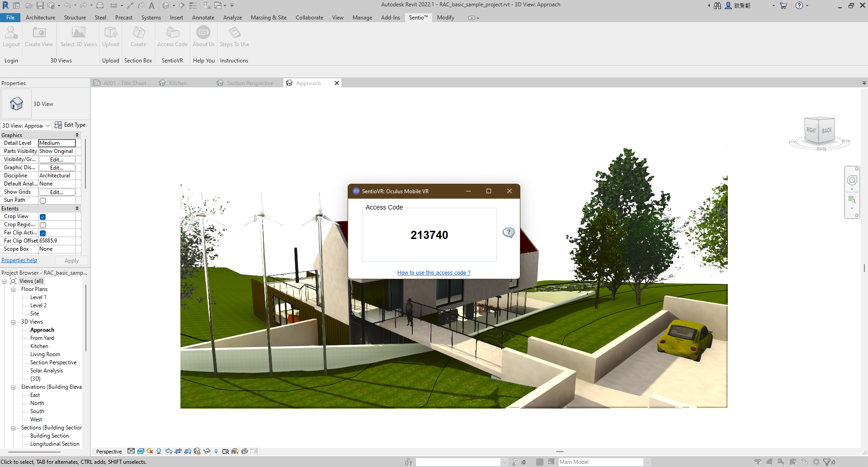
Task: Click the Apply button in Properties
Action: (x=71, y=261)
